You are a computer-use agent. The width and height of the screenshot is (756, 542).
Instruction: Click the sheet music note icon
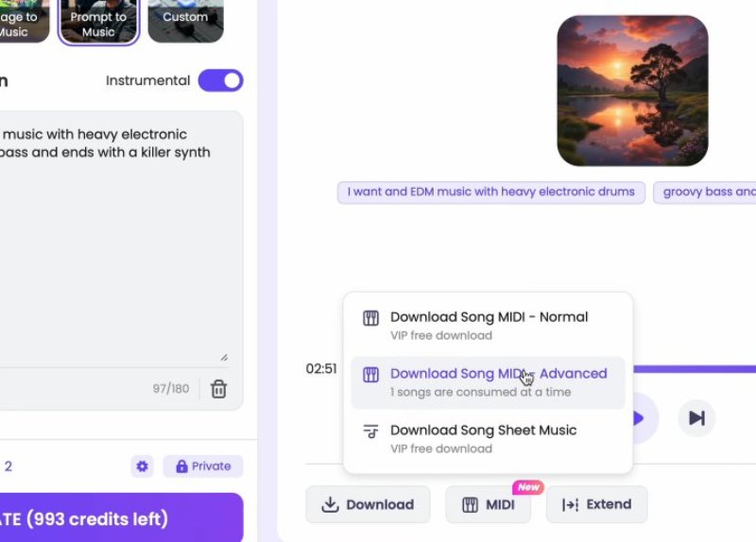coord(370,432)
